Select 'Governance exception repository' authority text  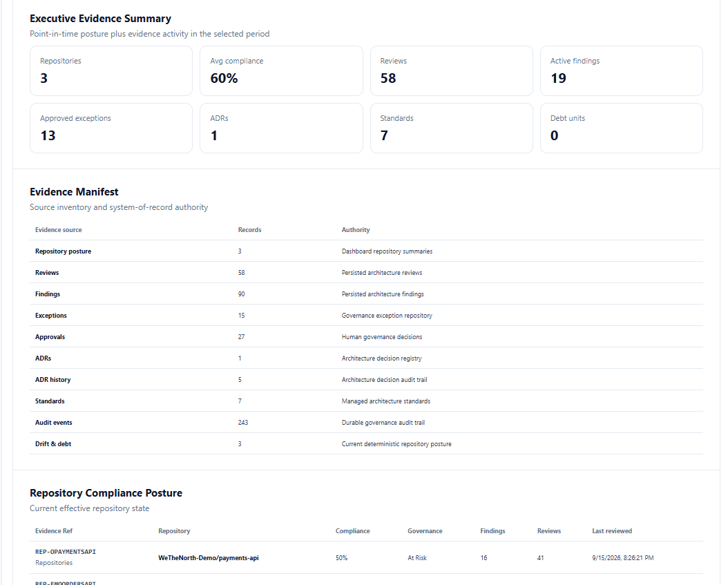tap(387, 315)
